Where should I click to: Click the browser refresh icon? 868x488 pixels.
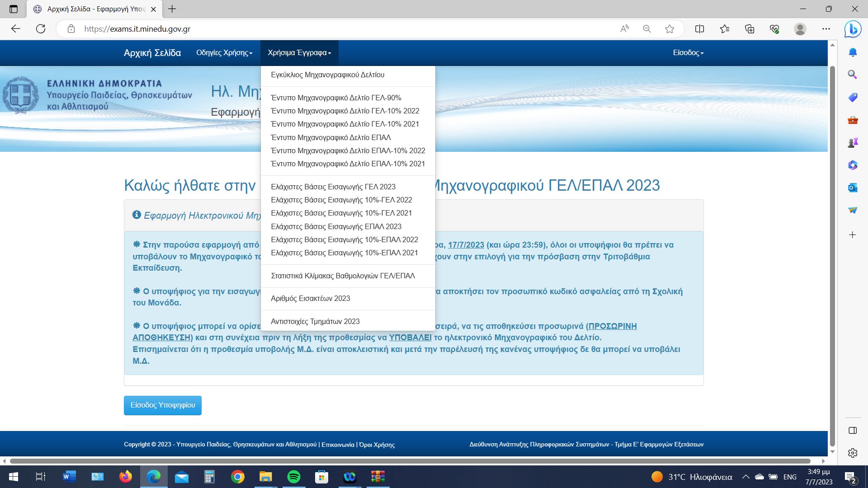tap(41, 29)
